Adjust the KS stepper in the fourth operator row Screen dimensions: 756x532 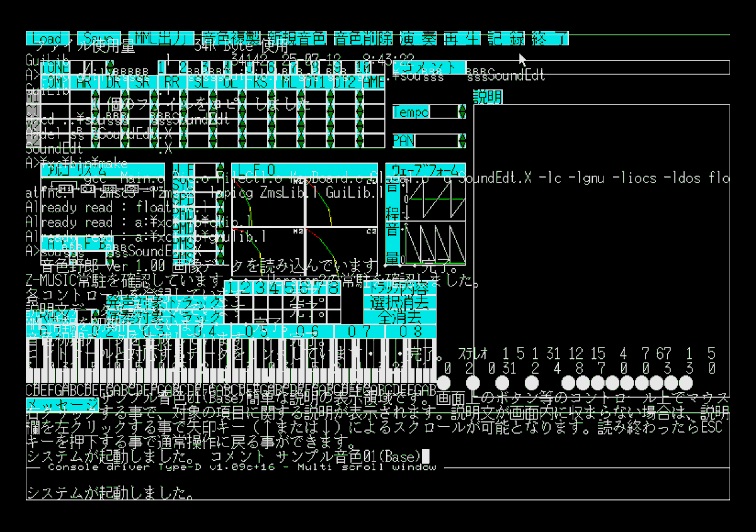(271, 140)
